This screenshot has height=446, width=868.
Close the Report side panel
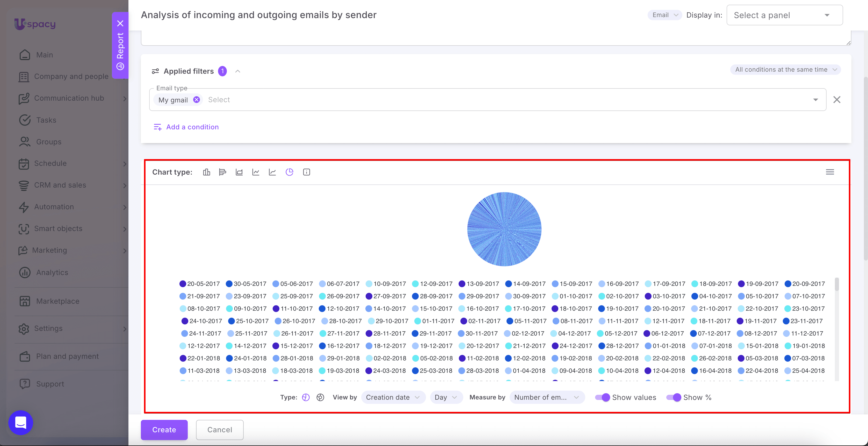coord(120,23)
